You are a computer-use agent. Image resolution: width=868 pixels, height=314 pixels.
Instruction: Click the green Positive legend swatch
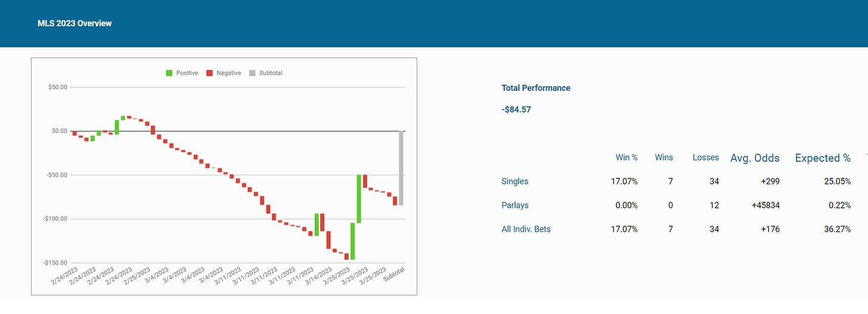point(169,73)
